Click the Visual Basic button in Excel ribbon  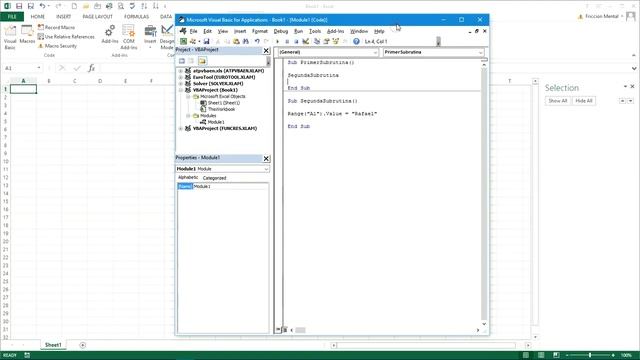tap(10, 37)
